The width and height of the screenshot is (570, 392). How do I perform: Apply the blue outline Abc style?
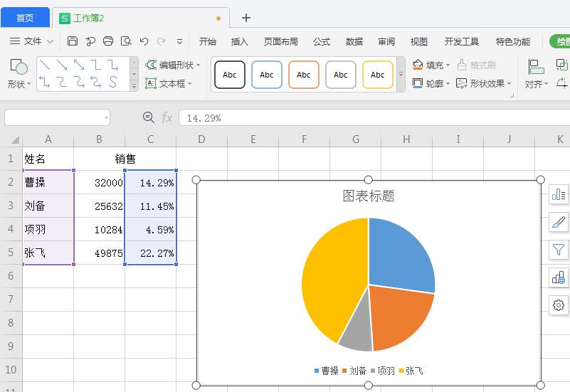[266, 75]
